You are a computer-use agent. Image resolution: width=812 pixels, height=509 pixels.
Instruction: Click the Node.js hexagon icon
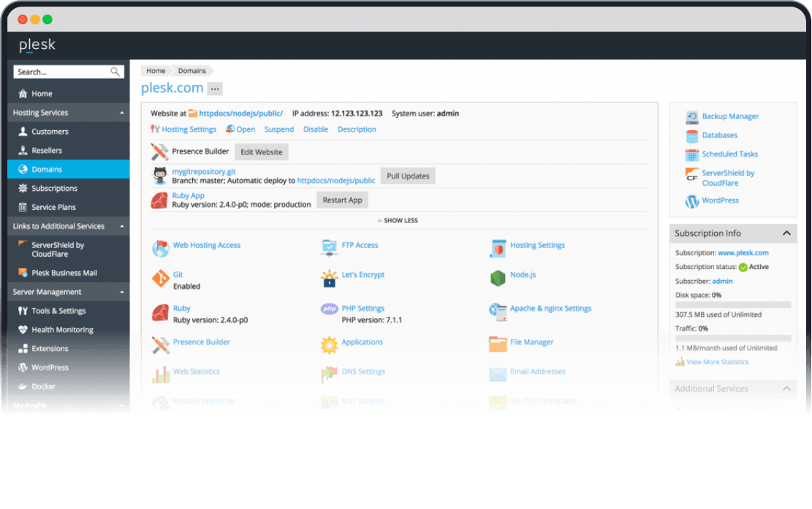click(498, 279)
